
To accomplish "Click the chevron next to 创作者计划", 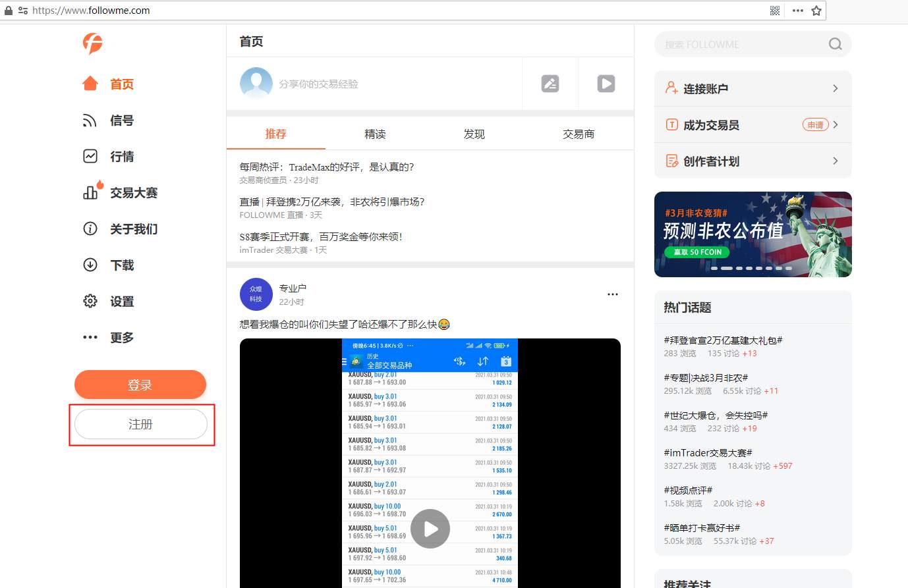I will [x=836, y=161].
